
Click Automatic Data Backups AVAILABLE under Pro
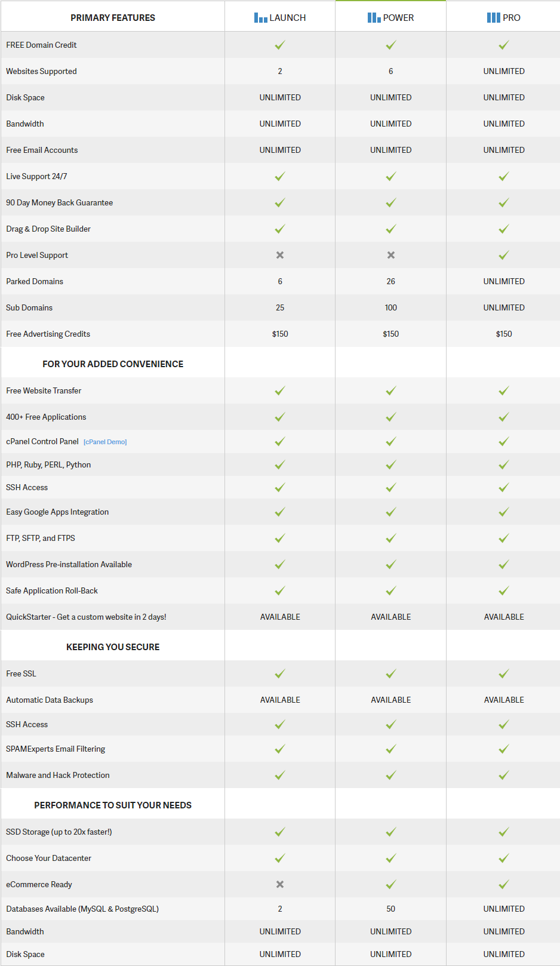pos(504,700)
